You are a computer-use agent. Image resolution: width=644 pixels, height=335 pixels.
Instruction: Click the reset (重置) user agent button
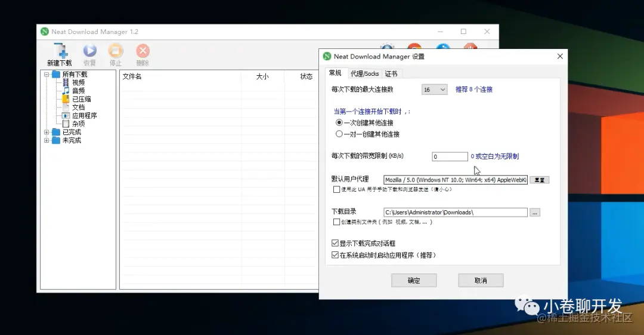point(539,180)
